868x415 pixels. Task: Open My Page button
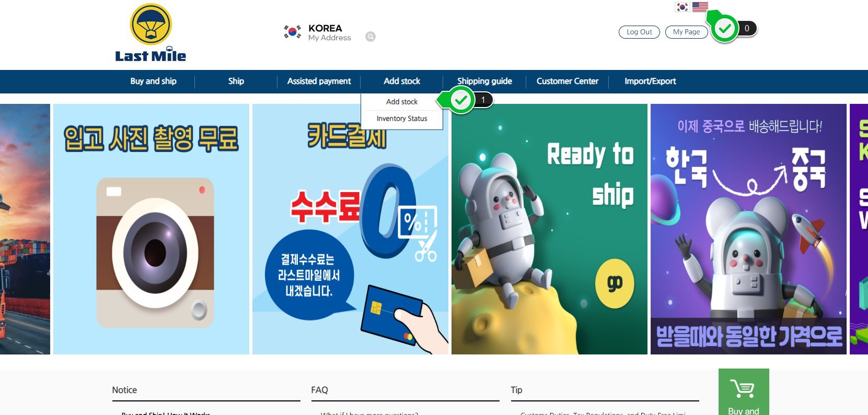[x=686, y=32]
